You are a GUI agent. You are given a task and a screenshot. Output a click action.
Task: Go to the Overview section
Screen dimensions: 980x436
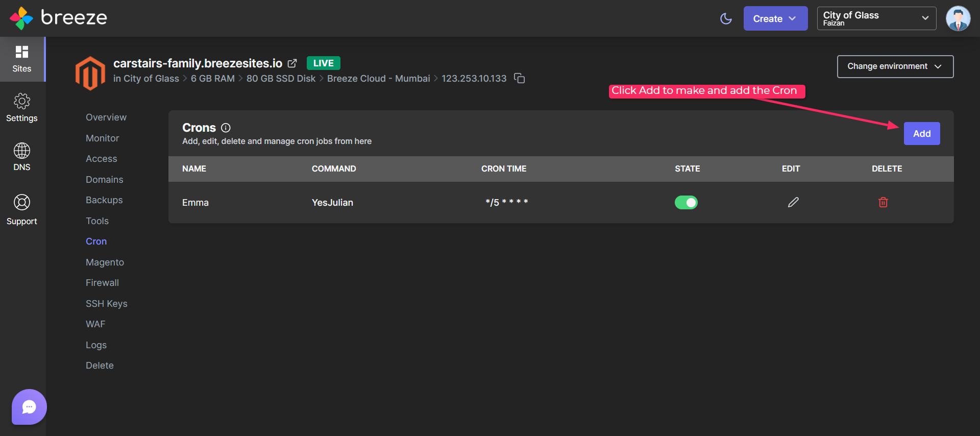106,117
